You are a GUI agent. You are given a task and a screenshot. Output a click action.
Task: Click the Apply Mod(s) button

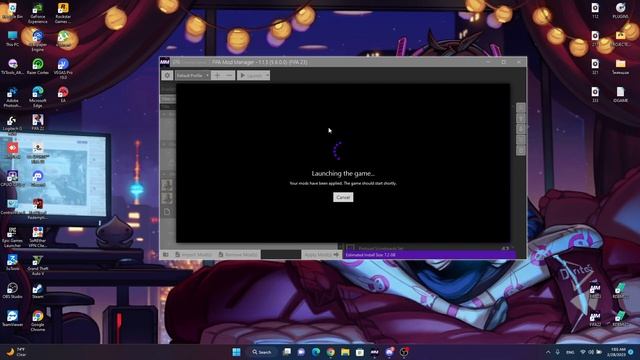[x=321, y=254]
